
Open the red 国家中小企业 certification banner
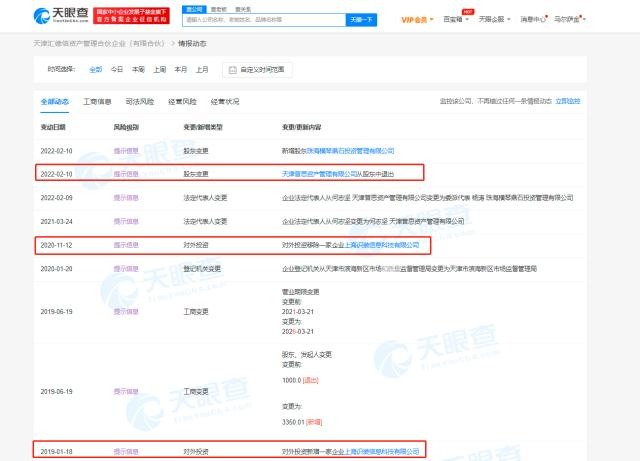click(x=131, y=16)
